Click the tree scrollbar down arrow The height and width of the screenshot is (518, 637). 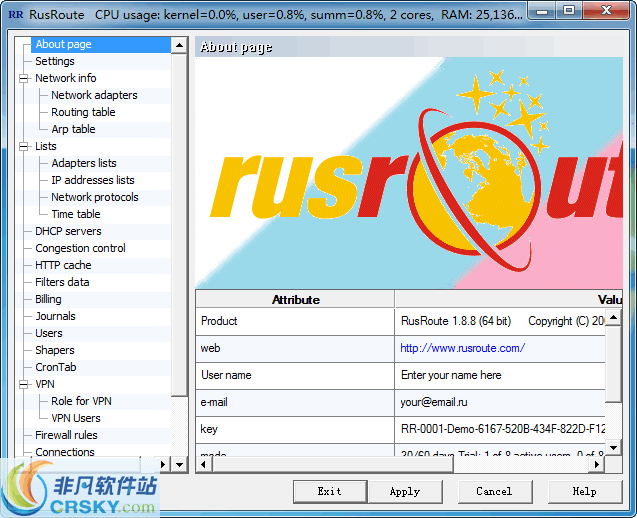(179, 464)
